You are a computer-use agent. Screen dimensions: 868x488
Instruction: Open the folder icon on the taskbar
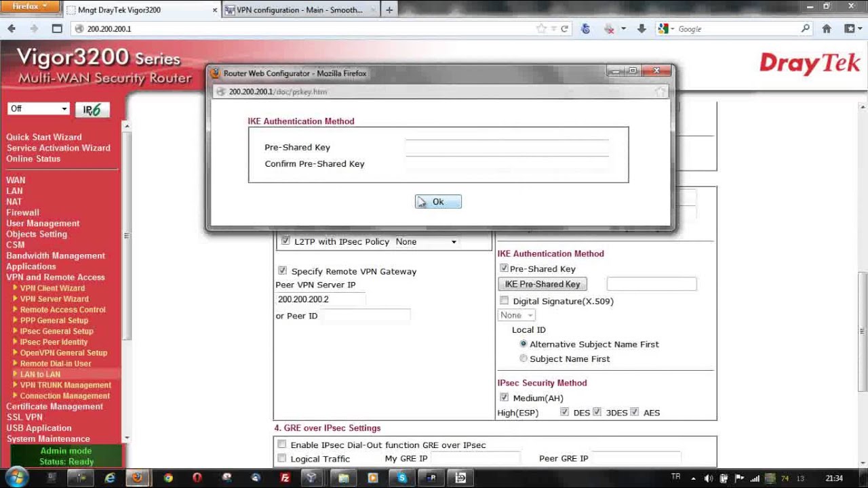point(343,478)
